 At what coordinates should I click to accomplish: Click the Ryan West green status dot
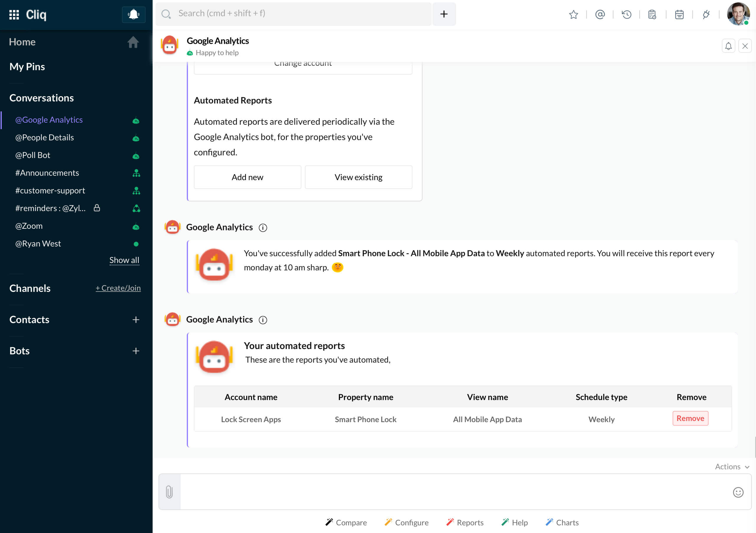point(136,244)
